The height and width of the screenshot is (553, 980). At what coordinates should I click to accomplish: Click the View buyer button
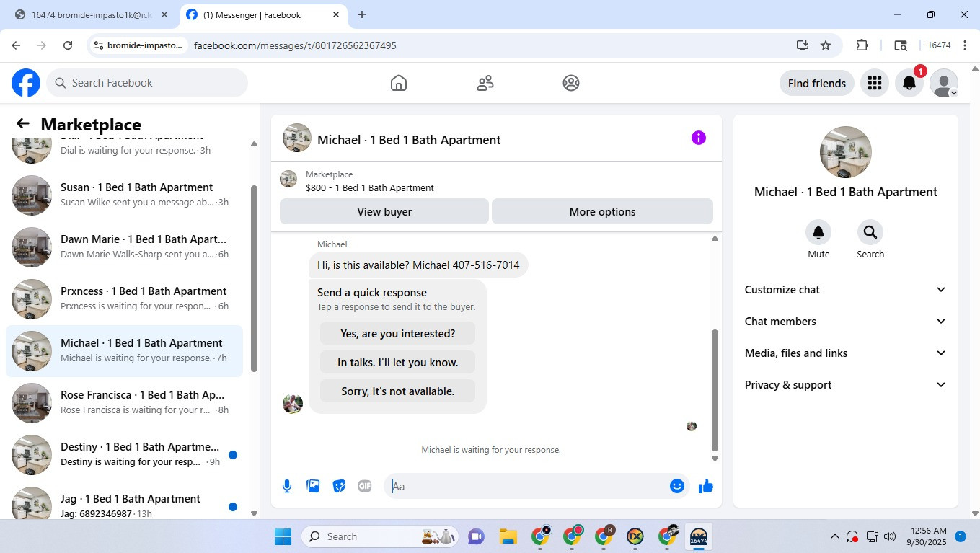pos(384,211)
